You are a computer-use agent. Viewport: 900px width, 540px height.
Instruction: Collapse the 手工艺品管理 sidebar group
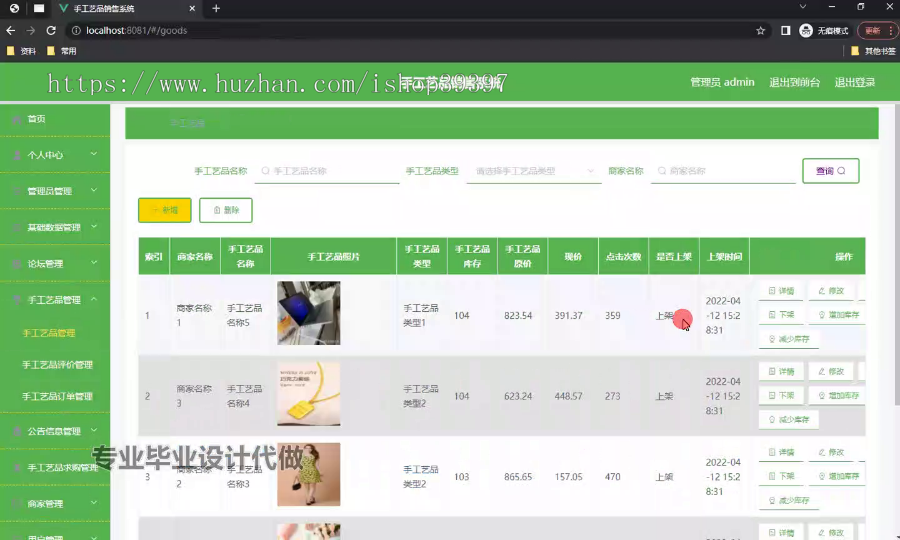click(55, 300)
